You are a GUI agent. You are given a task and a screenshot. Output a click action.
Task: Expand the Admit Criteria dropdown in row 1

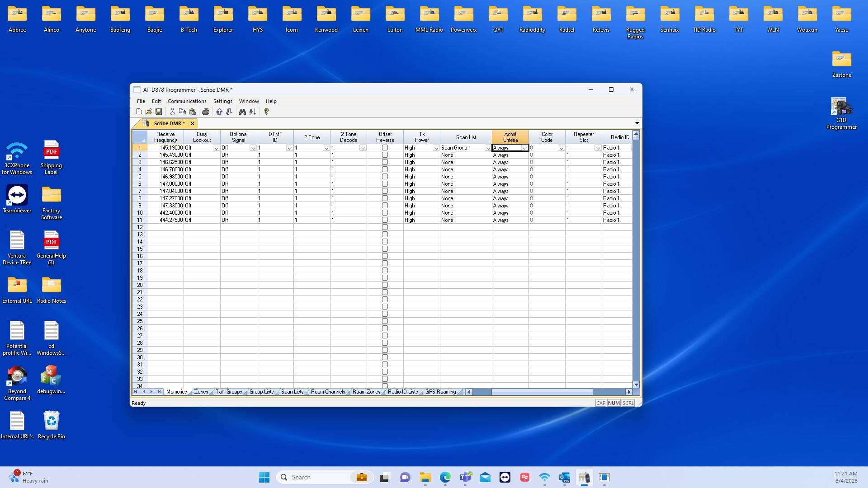point(524,148)
